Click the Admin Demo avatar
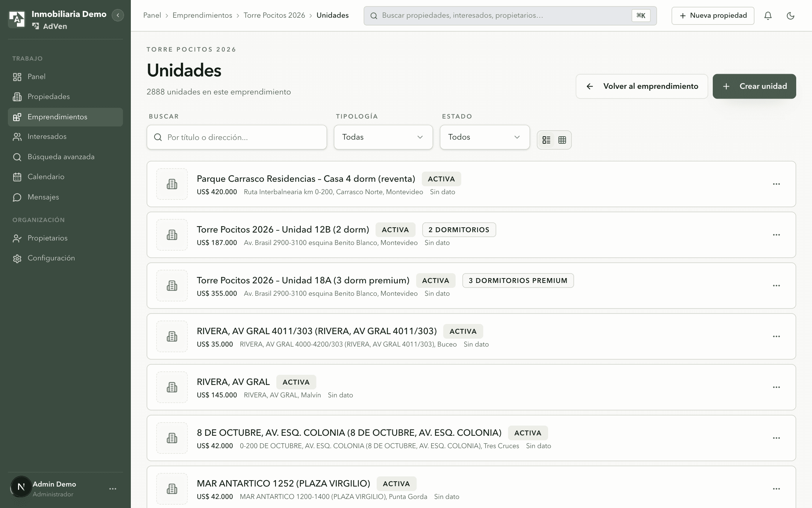The height and width of the screenshot is (508, 812). pos(21,487)
